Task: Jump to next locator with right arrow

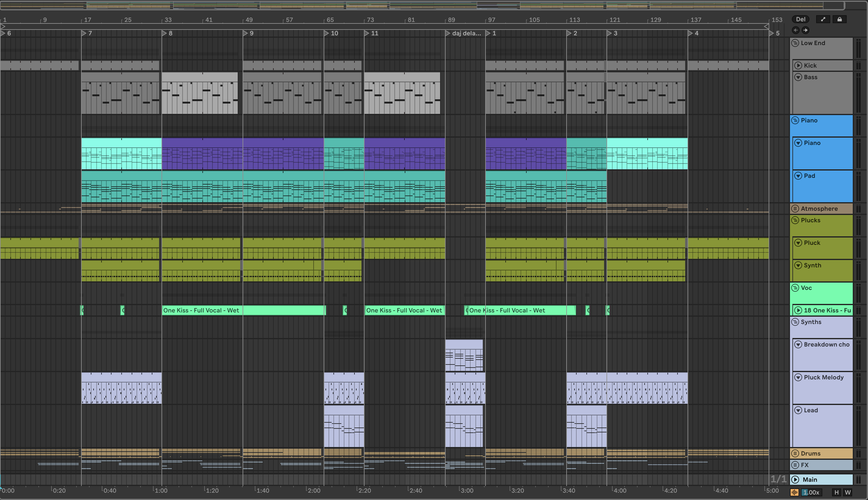Action: [806, 30]
